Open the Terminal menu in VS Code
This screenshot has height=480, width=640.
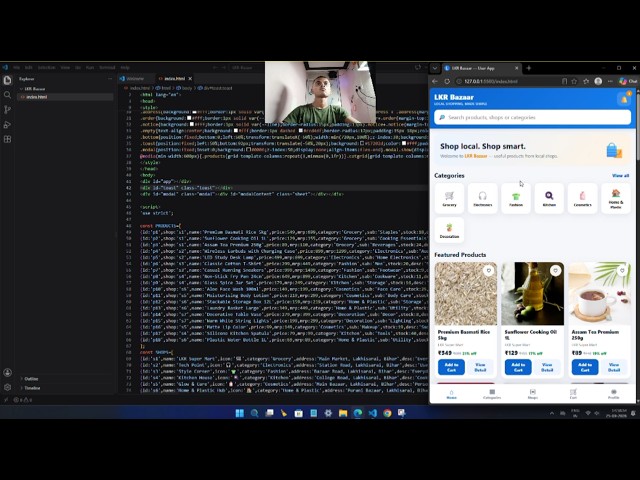click(x=107, y=68)
